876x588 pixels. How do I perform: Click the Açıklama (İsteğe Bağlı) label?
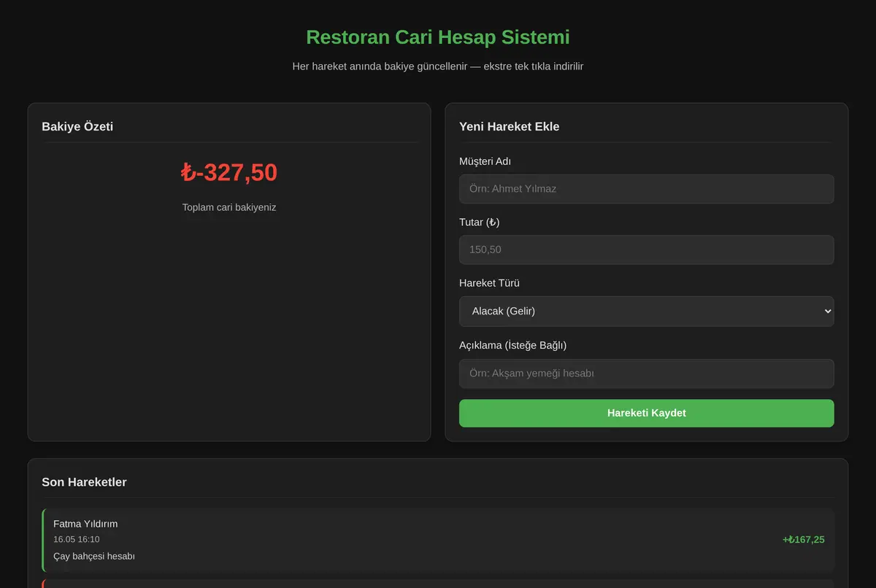coord(513,345)
